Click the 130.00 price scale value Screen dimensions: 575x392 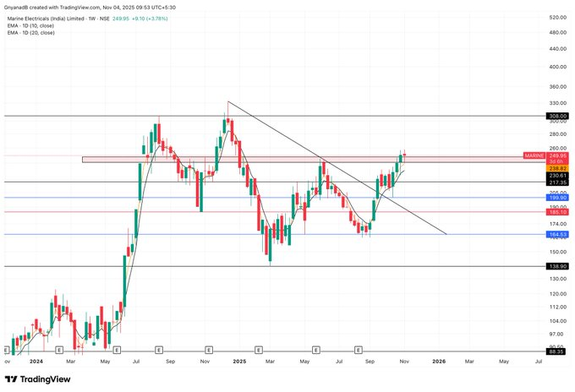pos(558,279)
